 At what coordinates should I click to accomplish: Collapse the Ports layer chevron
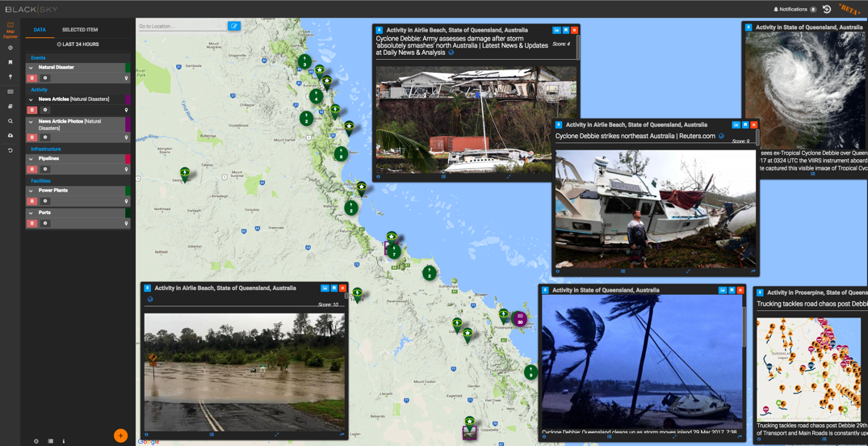click(x=31, y=213)
